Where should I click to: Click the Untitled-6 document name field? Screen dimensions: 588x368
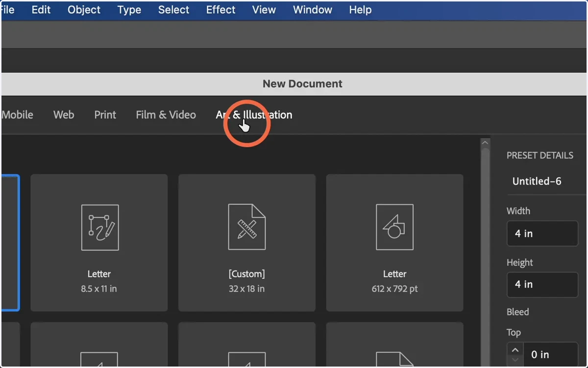(x=546, y=182)
